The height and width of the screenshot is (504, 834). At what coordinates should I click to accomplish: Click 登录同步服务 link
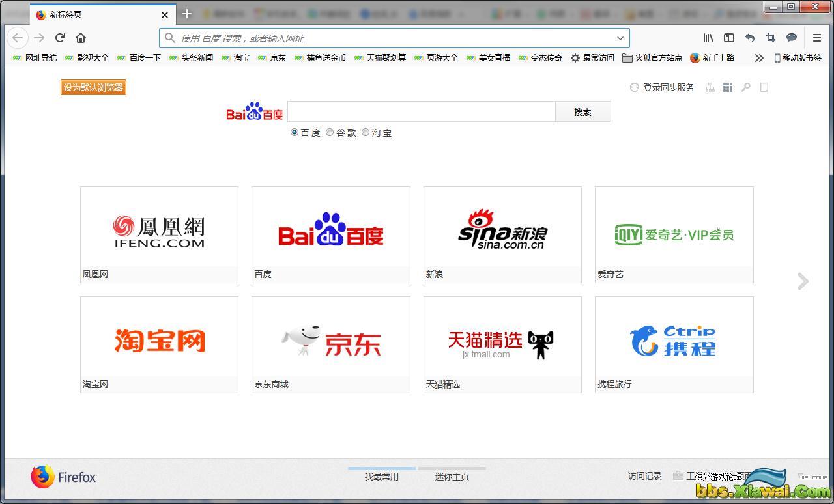[x=669, y=87]
